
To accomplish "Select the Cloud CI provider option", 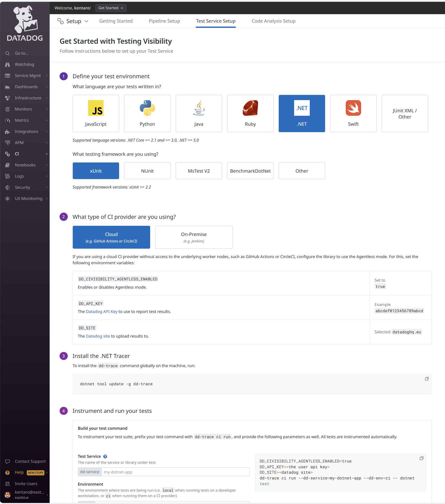I will 111,237.
